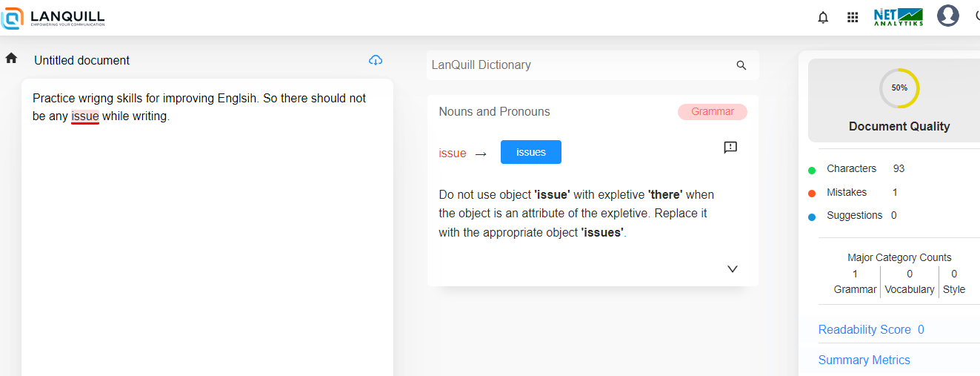Image resolution: width=980 pixels, height=376 pixels.
Task: Expand the grammar suggestion card chevron
Action: [733, 269]
